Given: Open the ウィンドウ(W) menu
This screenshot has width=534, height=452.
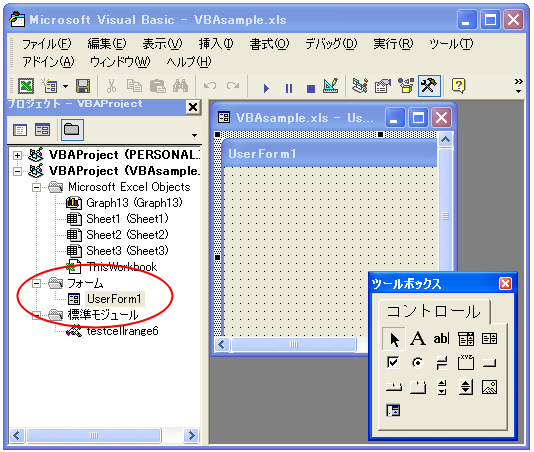Looking at the screenshot, I should coord(120,62).
